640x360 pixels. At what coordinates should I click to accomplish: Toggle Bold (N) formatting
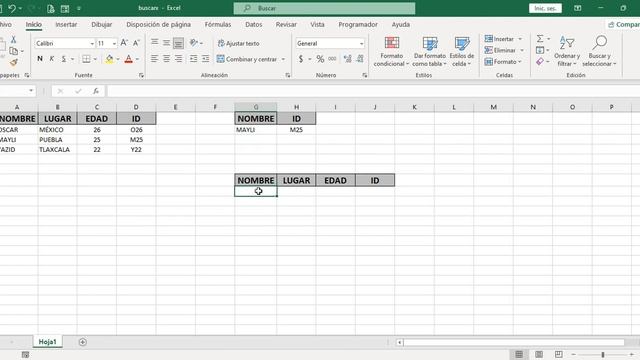(x=40, y=59)
